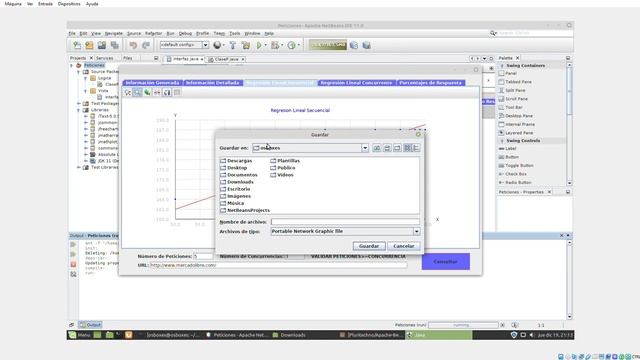Viewport: 640px width, 360px height.
Task: Select the Descargas folder
Action: pyautogui.click(x=236, y=161)
